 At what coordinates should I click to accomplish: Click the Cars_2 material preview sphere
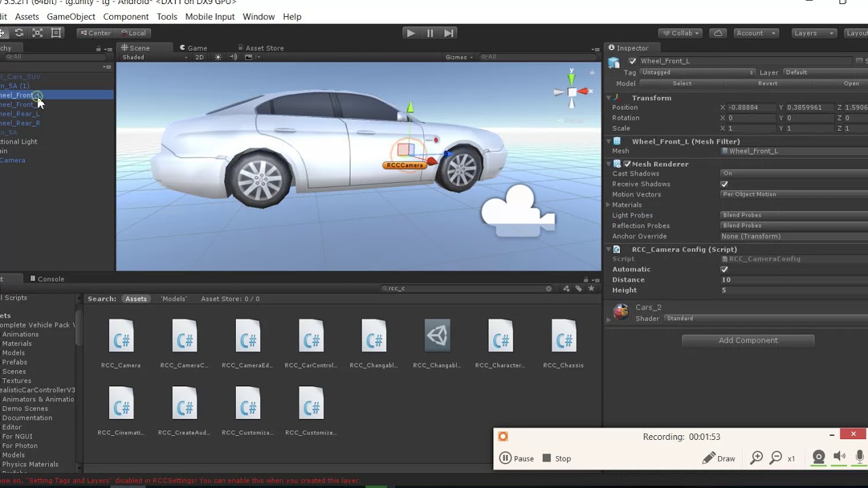click(620, 312)
